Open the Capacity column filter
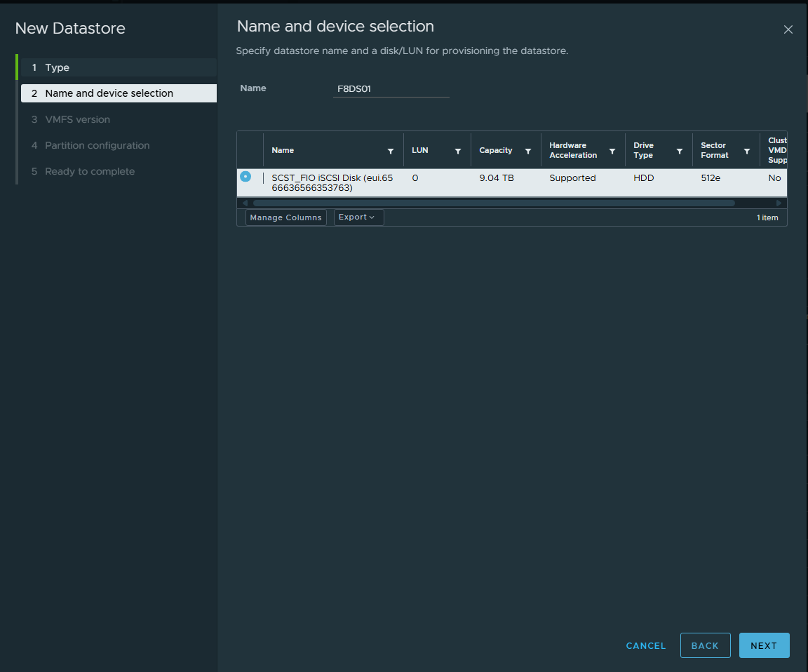This screenshot has height=672, width=808. (528, 151)
